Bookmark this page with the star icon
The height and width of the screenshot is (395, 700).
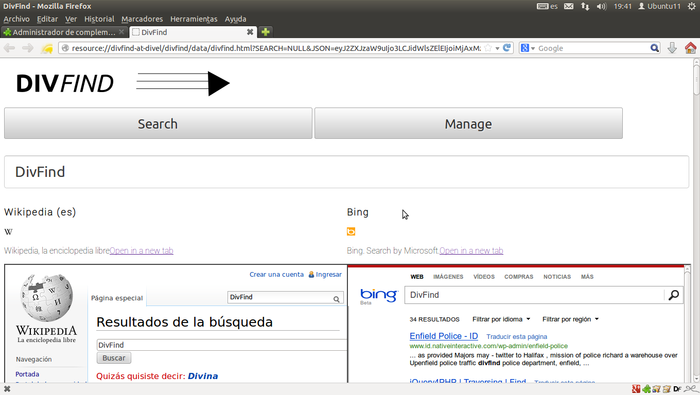[488, 48]
